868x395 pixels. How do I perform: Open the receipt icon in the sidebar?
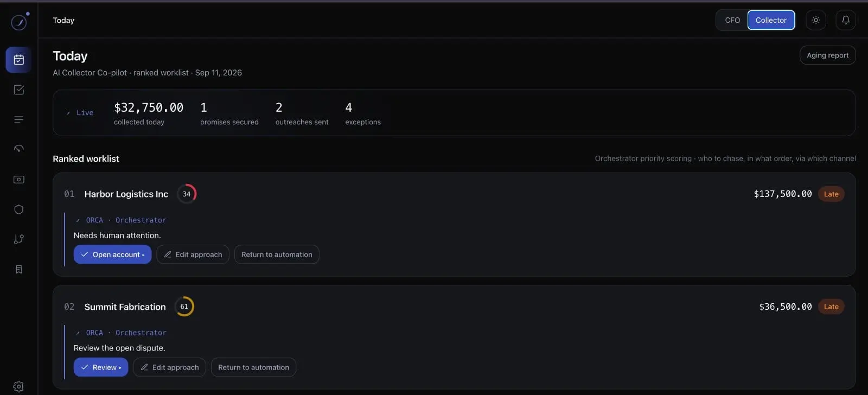click(18, 269)
